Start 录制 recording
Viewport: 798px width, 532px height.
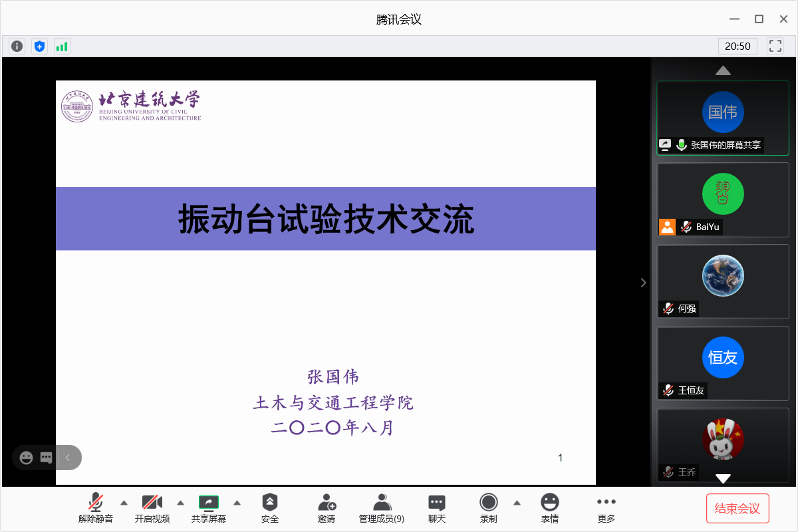(489, 509)
